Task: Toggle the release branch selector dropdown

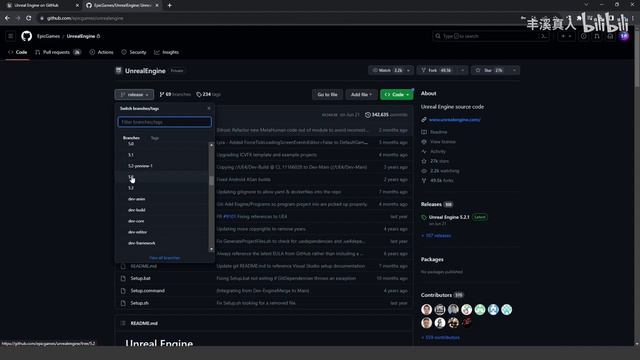Action: 134,94
